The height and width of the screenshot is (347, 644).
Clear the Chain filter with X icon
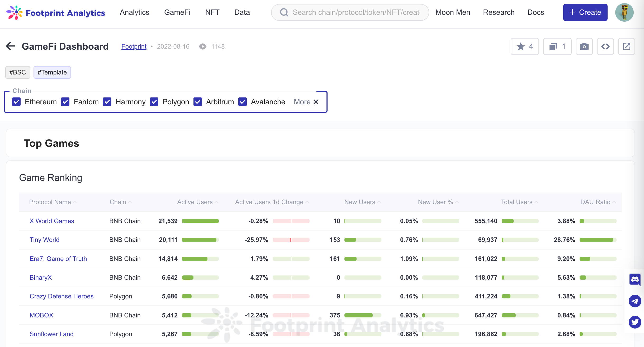point(316,102)
